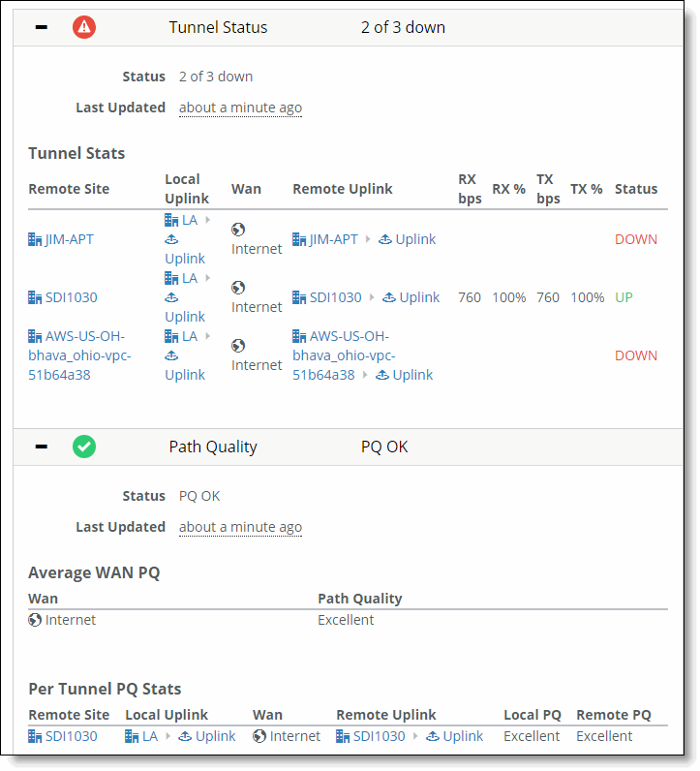Click the Remote Site header in Tunnel Stats
This screenshot has width=700, height=771.
pyautogui.click(x=69, y=189)
